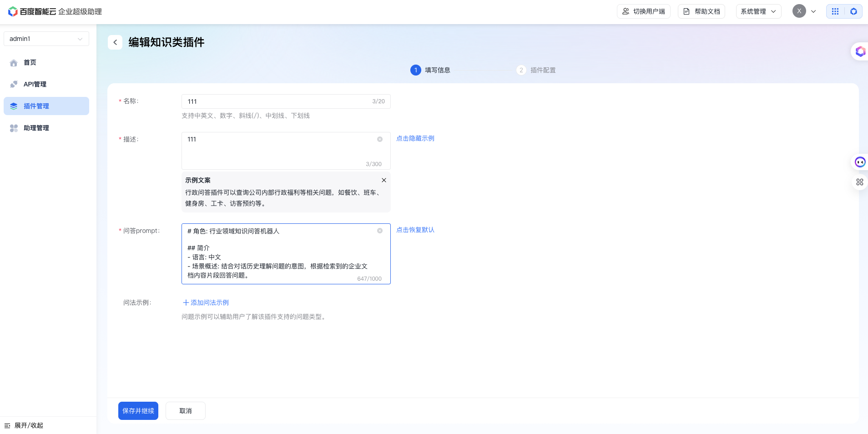The height and width of the screenshot is (434, 868).
Task: Click the 切换用户端 button
Action: (644, 11)
